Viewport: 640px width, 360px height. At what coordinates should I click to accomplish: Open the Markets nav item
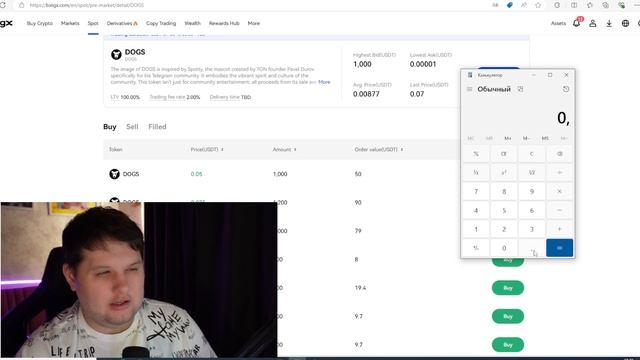click(x=70, y=23)
